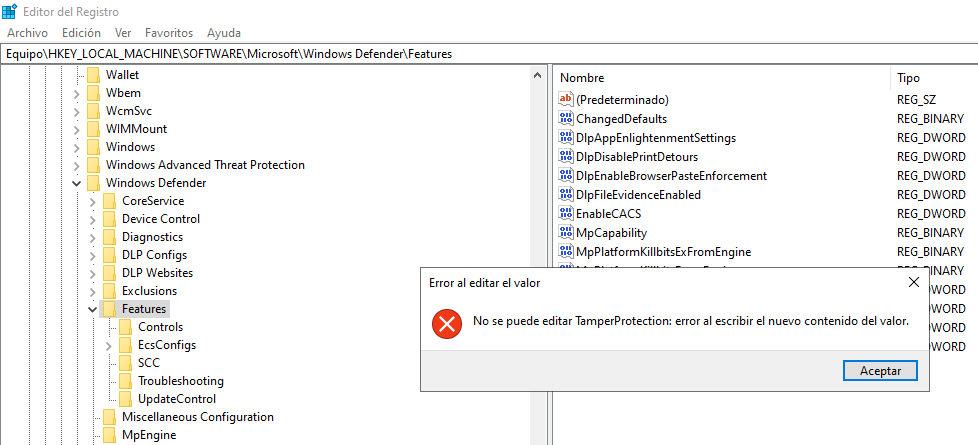978x445 pixels.
Task: Click the DWORD icon next to EnableCACS
Action: click(566, 214)
